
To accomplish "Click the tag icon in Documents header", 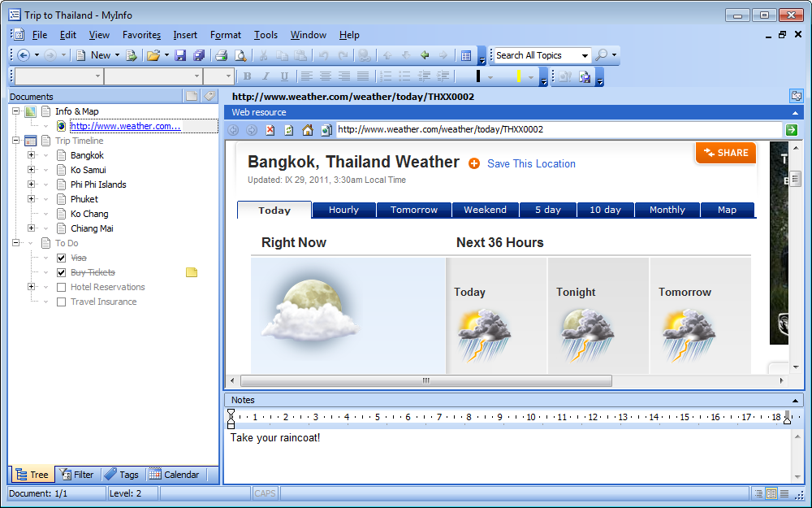I will [x=209, y=96].
